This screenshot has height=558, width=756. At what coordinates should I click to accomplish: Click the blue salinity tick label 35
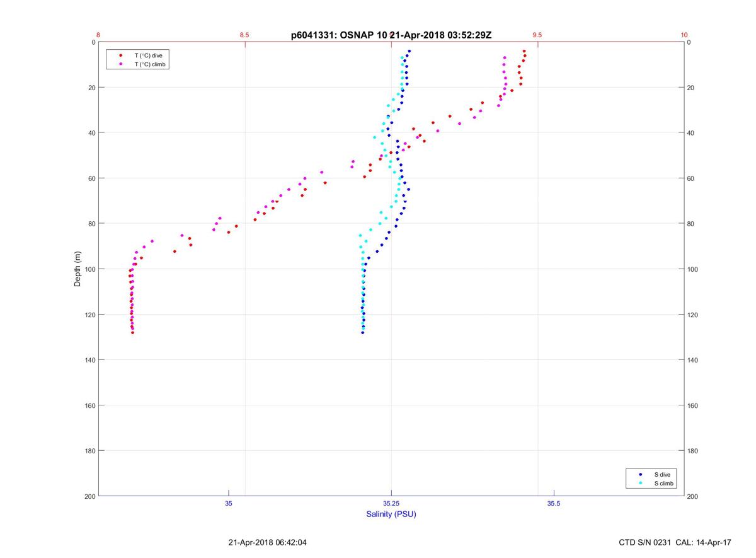tap(229, 503)
